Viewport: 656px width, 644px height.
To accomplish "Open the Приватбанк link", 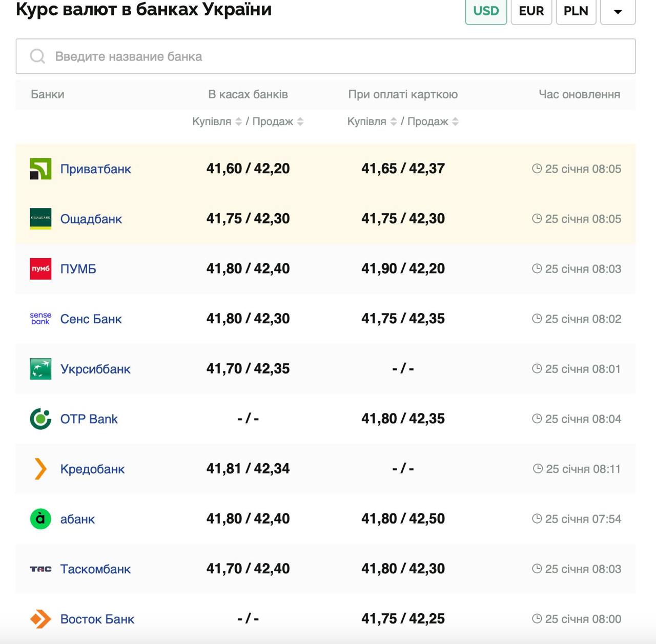I will [x=96, y=169].
